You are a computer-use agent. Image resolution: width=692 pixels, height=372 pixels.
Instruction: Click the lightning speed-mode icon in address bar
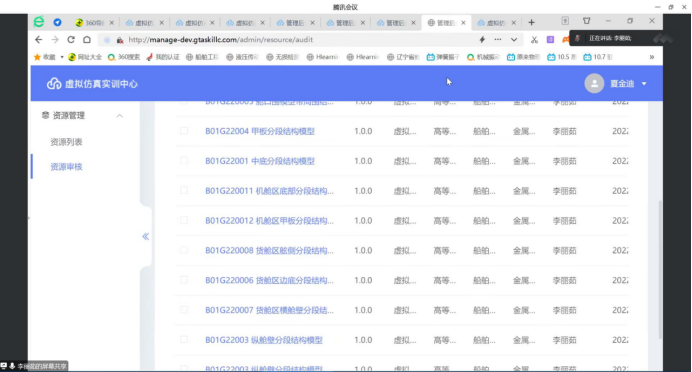click(x=482, y=40)
